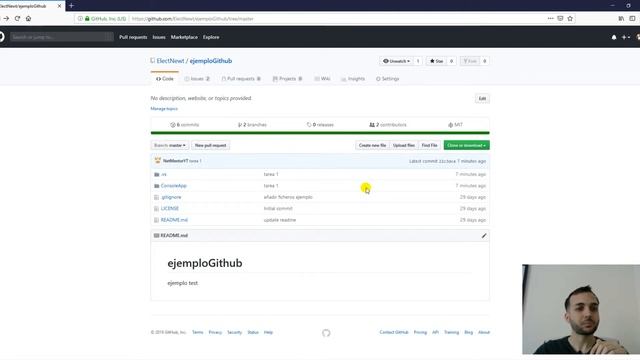Click the footer GitHub logo
Screen dimensions: 640x360
(326, 333)
